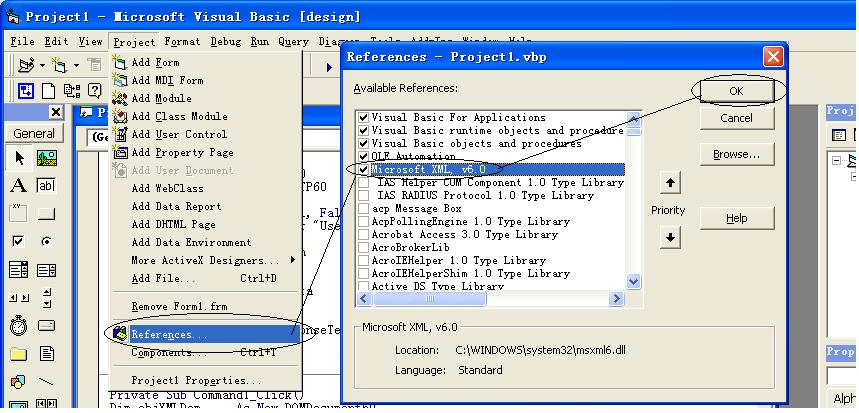This screenshot has height=413, width=859.
Task: Check IAS RADIUS Protocol 1.0 Type Library
Action: click(x=363, y=196)
